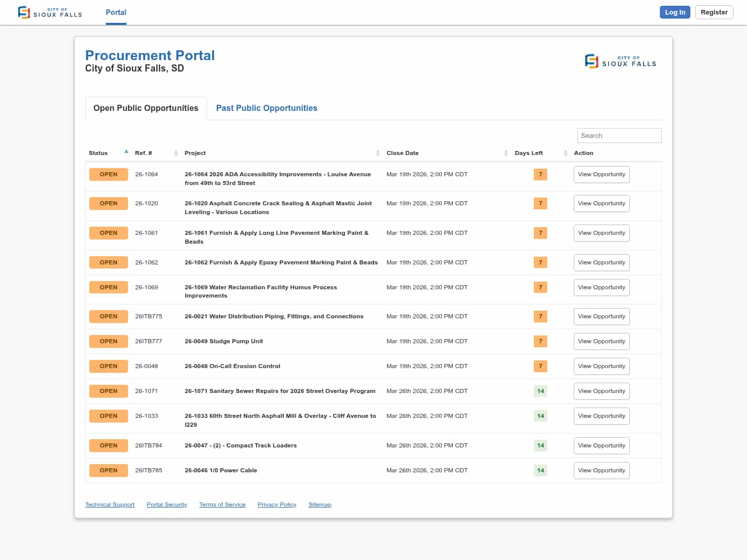Click OPEN status badge for 26-1020

click(x=108, y=204)
